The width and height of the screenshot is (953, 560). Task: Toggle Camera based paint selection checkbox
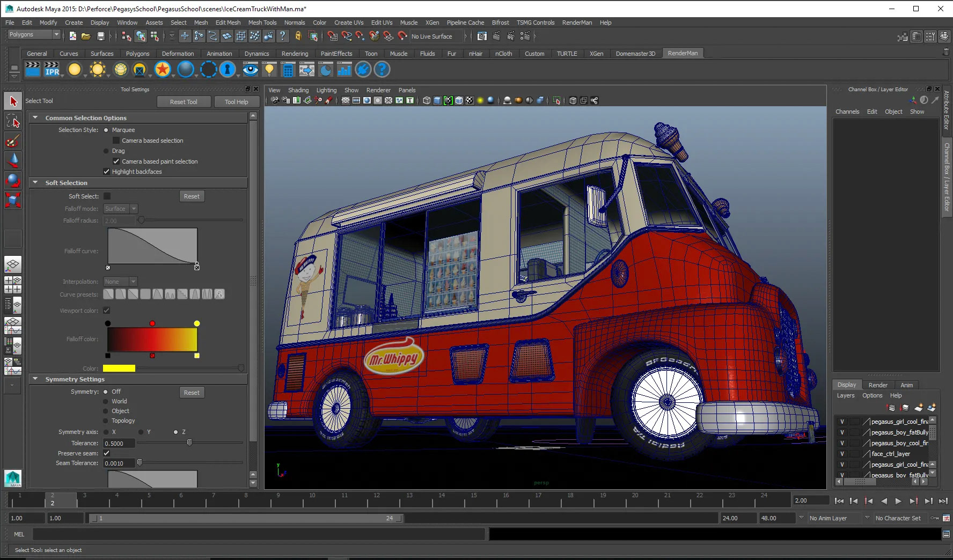click(x=116, y=161)
